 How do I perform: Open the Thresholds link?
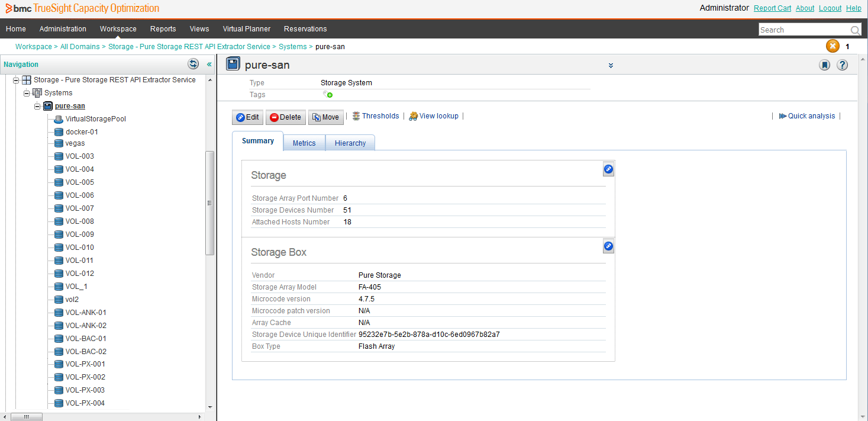pos(376,116)
